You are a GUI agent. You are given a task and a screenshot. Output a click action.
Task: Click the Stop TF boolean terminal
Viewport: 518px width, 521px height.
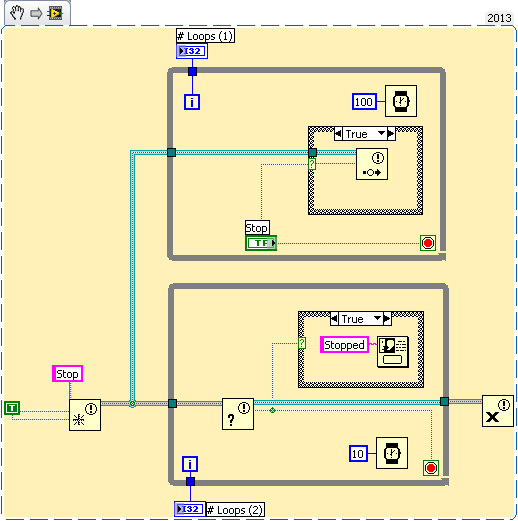click(x=261, y=243)
